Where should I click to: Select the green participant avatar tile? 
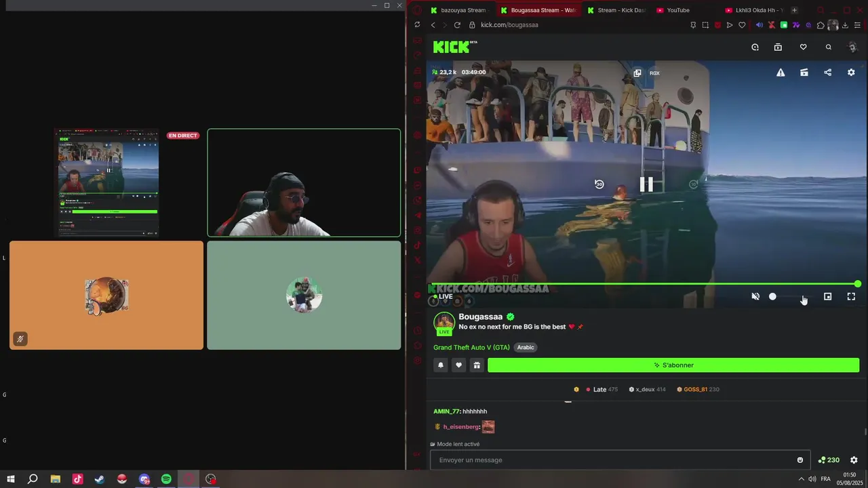pos(304,296)
